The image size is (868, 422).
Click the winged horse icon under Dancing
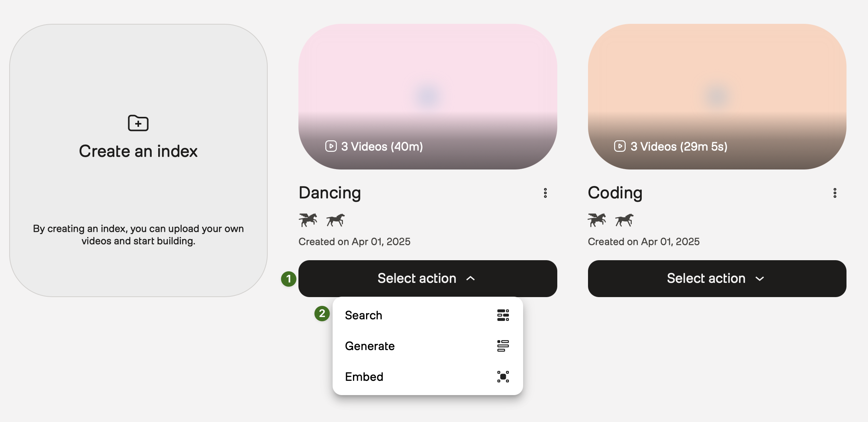(308, 220)
